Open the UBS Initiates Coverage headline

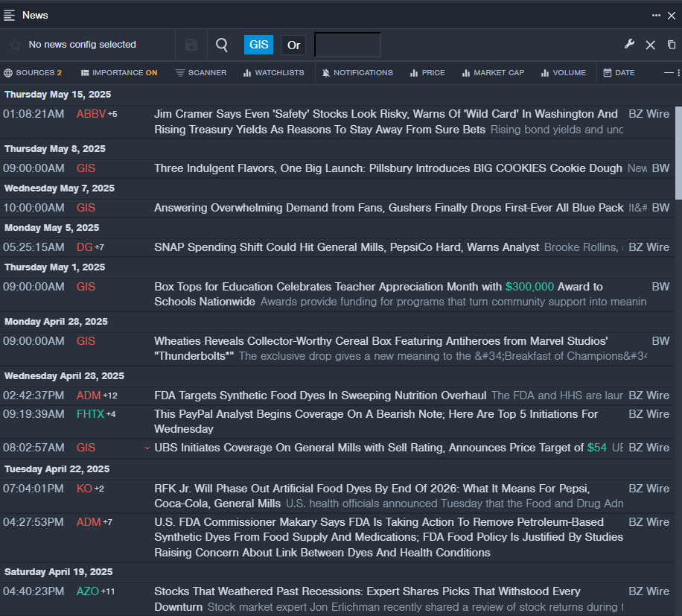[380, 448]
